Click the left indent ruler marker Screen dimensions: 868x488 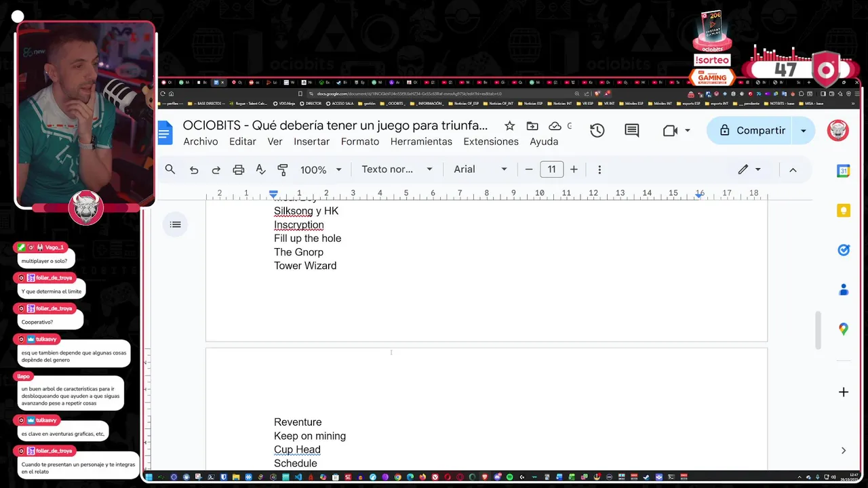[x=273, y=195]
